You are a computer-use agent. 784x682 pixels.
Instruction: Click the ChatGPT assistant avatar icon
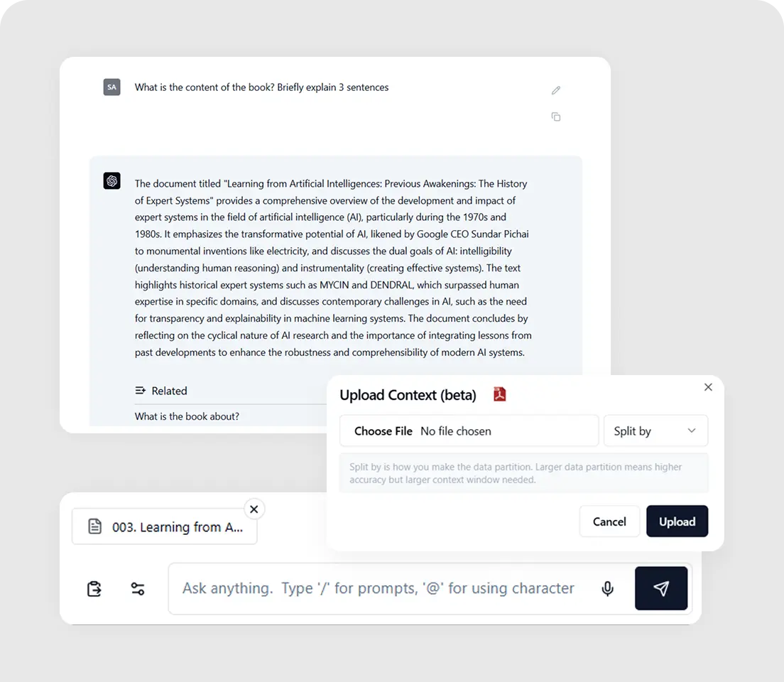(x=112, y=180)
